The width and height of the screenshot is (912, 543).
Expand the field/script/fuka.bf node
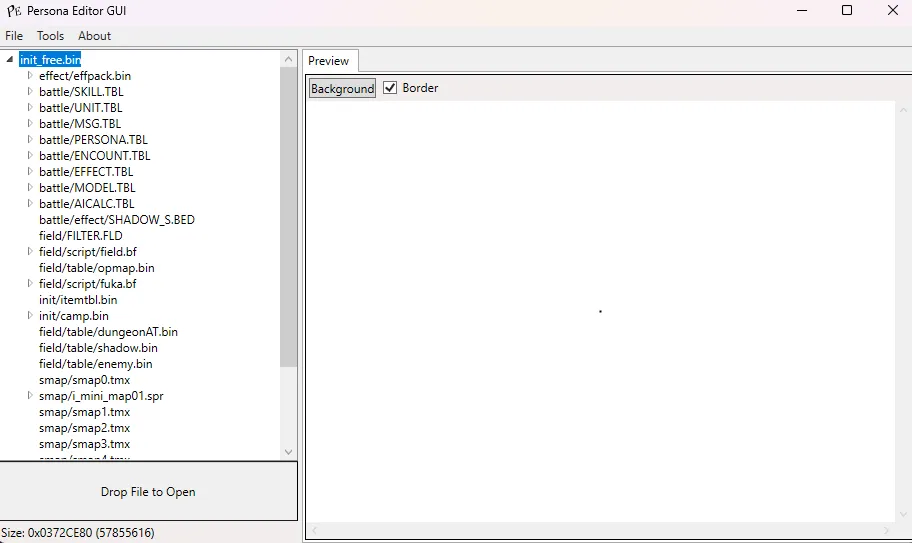click(x=30, y=283)
